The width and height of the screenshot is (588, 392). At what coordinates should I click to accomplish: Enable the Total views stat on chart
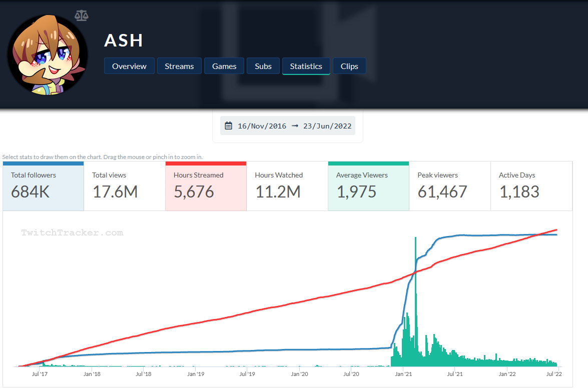pos(124,186)
